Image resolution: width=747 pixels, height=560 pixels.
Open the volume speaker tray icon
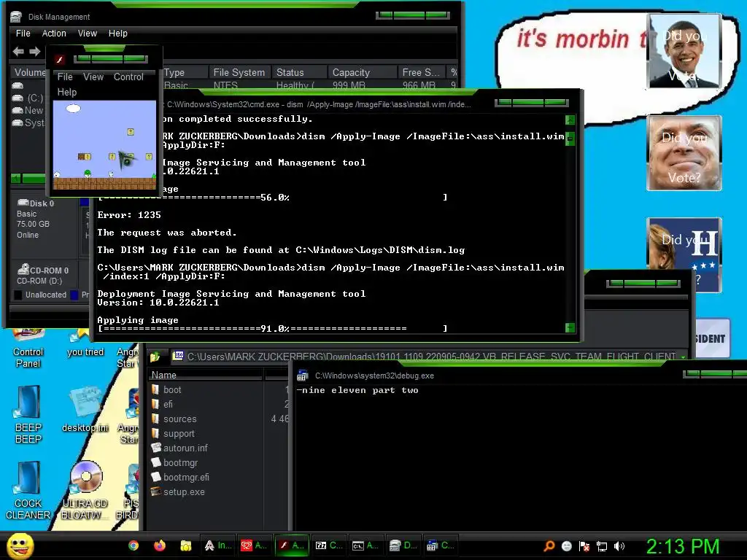pos(619,546)
